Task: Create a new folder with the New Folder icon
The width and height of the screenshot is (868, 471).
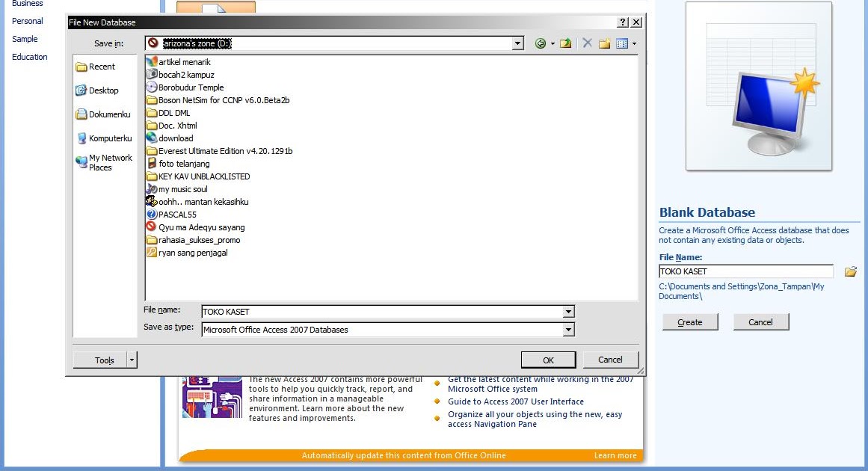Action: point(603,43)
